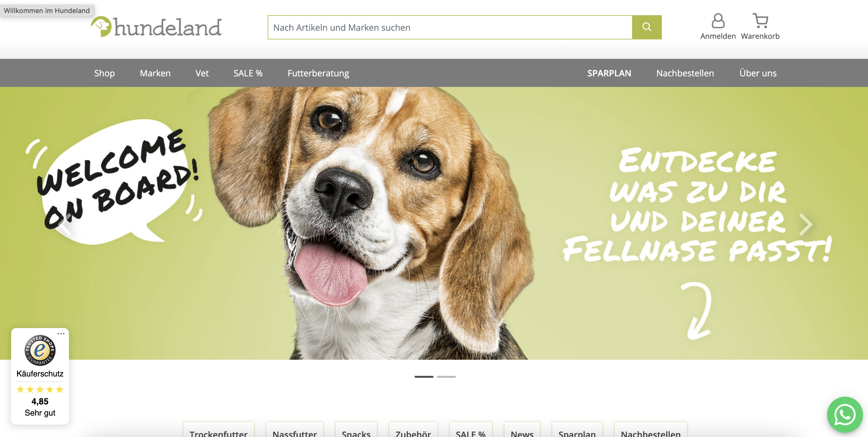
Task: Open the WhatsApp chat bubble
Action: [x=845, y=414]
